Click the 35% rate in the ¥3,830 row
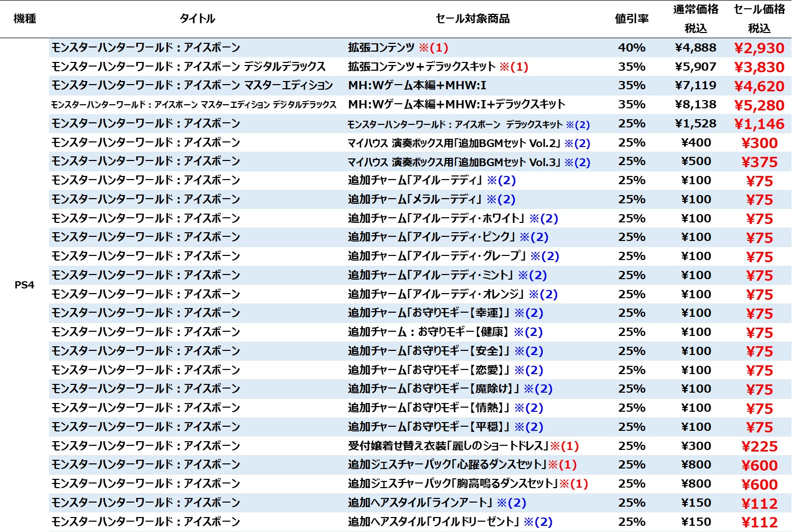 [x=631, y=67]
